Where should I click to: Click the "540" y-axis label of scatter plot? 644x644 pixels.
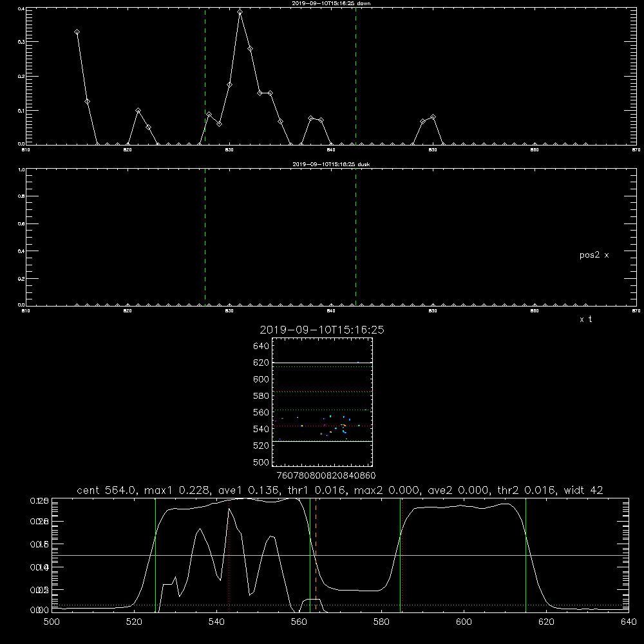coord(261,429)
